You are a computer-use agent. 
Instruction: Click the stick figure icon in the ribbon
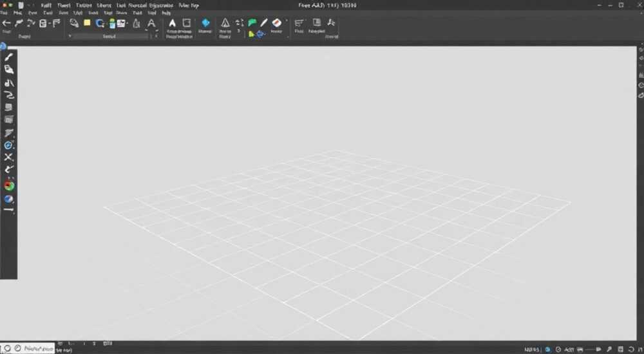(x=331, y=23)
